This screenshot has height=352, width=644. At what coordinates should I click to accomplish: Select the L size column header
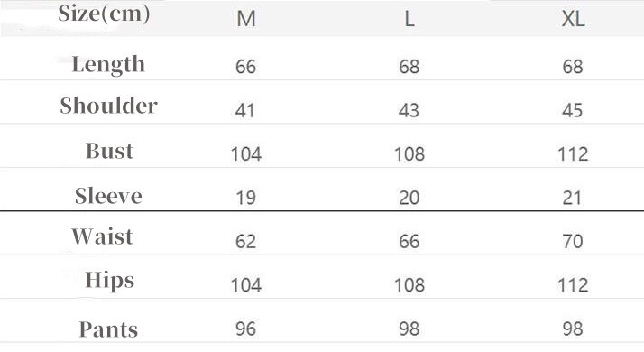[x=409, y=19]
